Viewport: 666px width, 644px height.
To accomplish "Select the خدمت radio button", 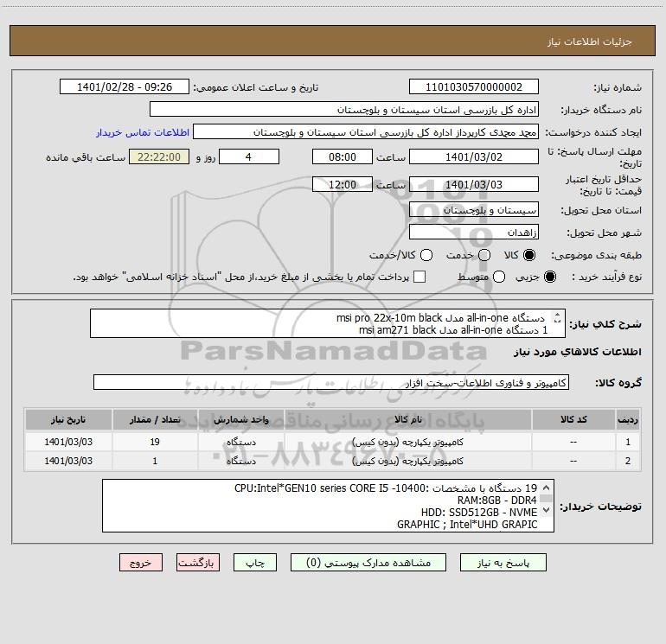I will coord(484,255).
